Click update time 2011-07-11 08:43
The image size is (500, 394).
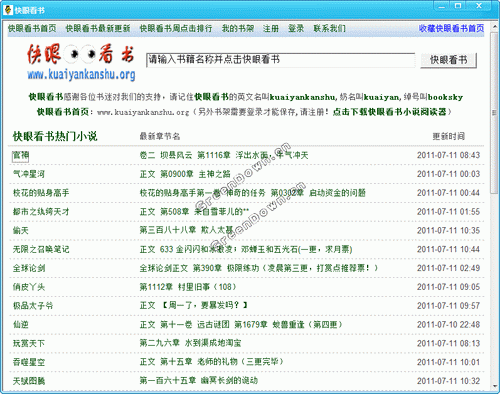click(x=448, y=155)
